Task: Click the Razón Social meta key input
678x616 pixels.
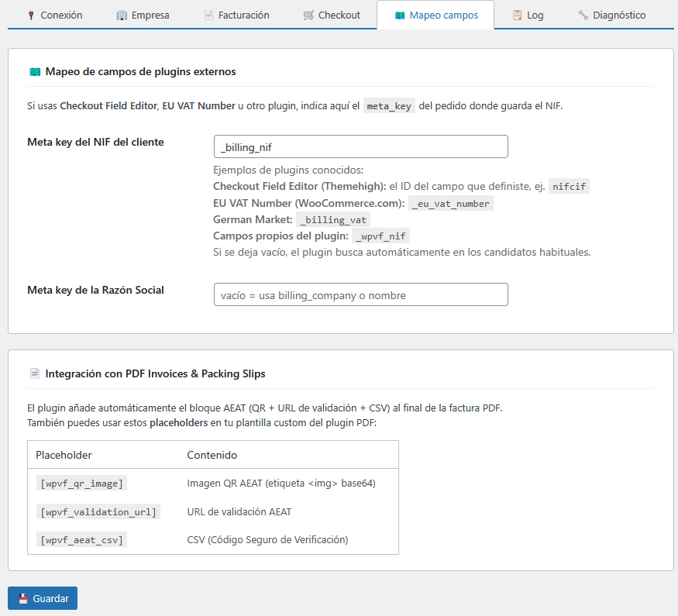Action: 360,294
